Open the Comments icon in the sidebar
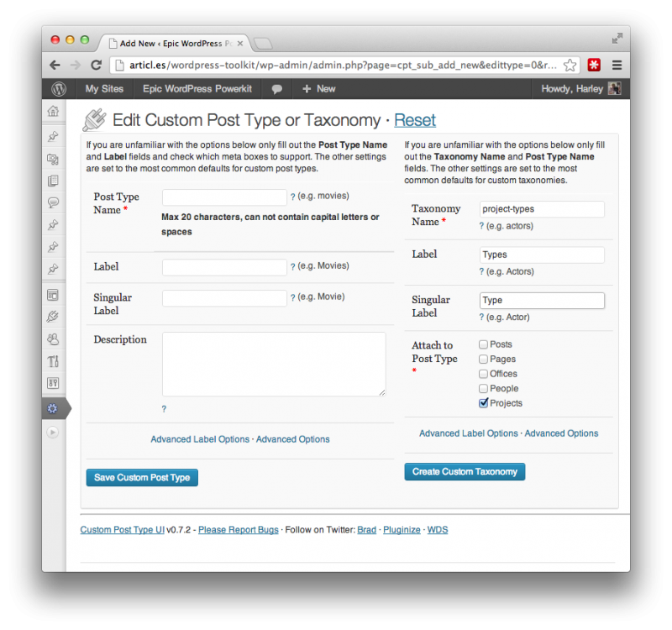The image size is (672, 630). [53, 202]
